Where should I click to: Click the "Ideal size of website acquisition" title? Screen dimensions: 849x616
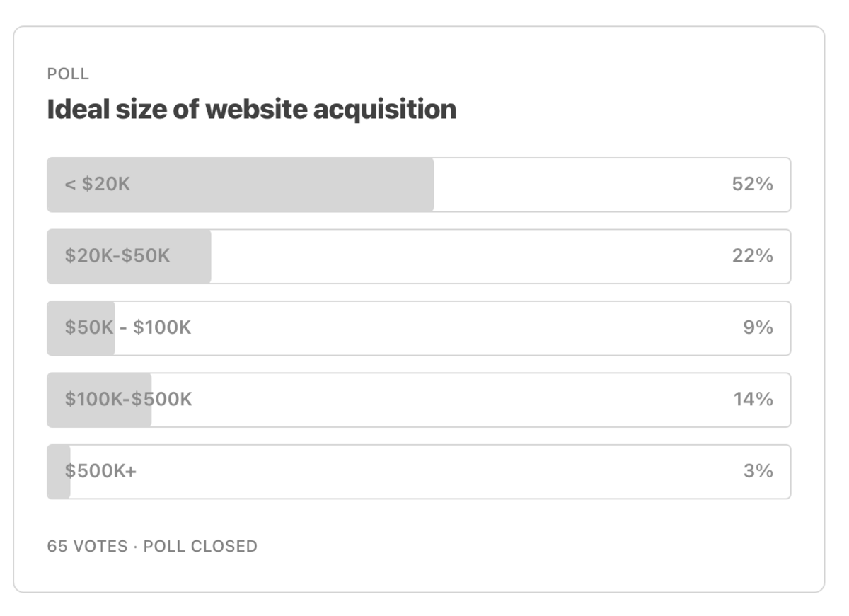251,110
